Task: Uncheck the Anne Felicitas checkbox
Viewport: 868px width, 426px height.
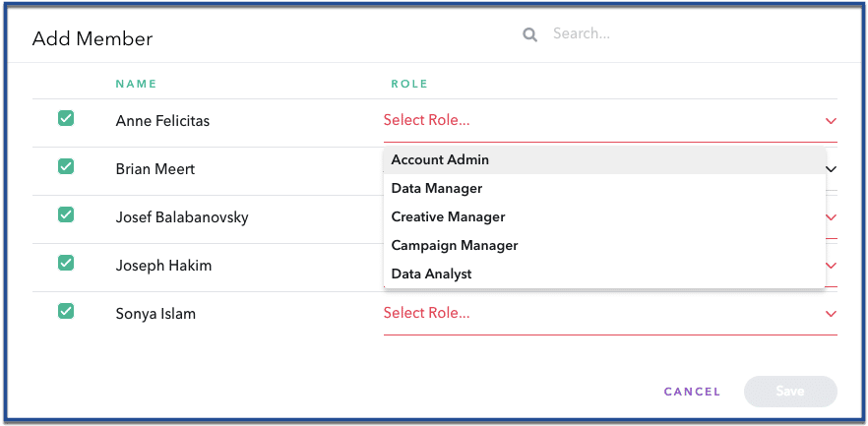Action: tap(66, 119)
